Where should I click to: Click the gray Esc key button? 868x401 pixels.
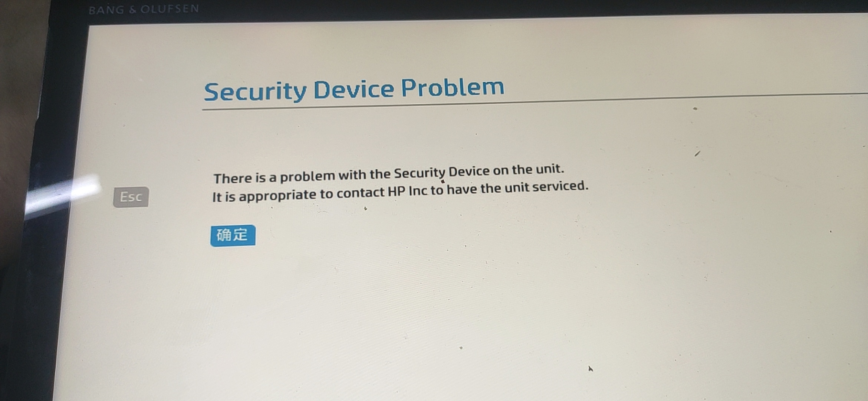click(x=131, y=197)
